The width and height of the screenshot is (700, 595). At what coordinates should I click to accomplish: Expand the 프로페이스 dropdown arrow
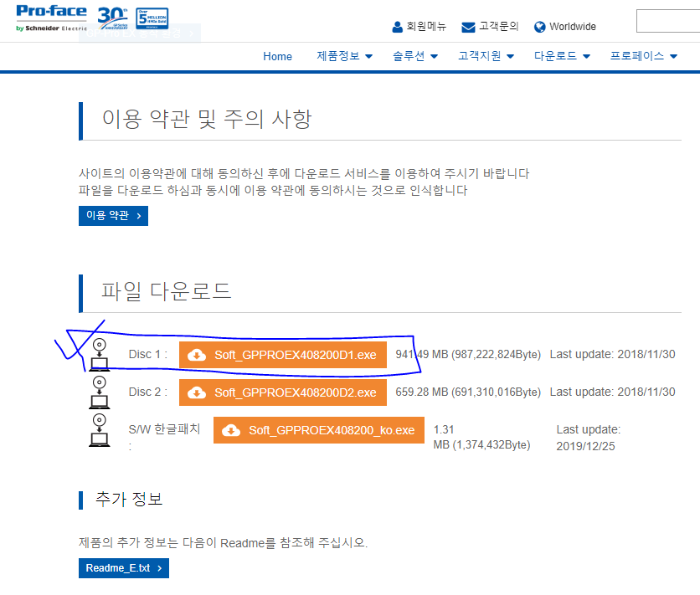pos(674,57)
